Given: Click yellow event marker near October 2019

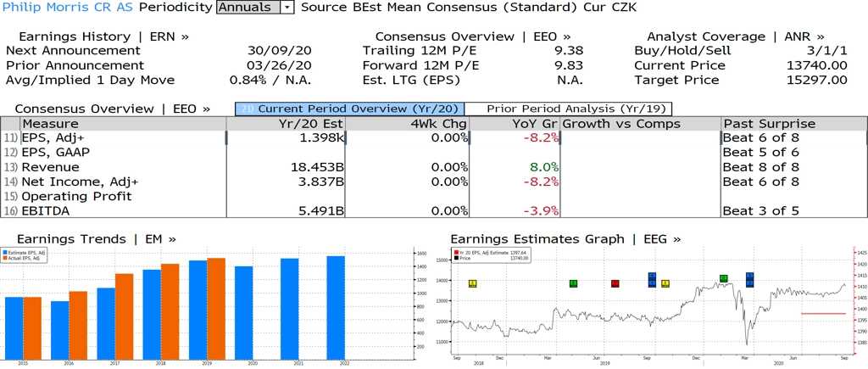Looking at the screenshot, I should pyautogui.click(x=665, y=283).
